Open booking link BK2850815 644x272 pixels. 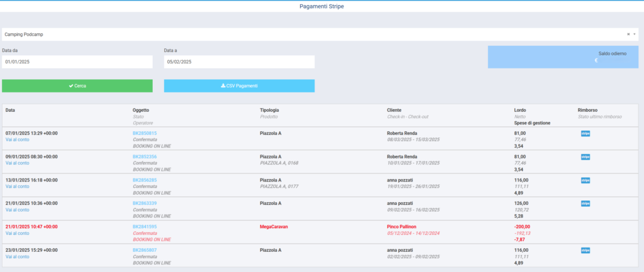(145, 133)
